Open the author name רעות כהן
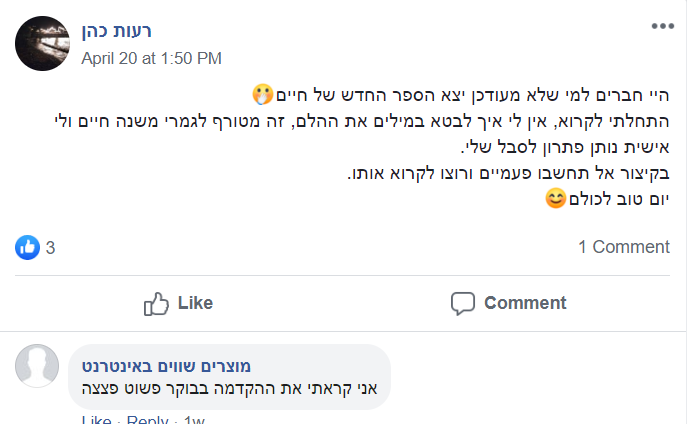687x424 pixels. click(x=116, y=32)
